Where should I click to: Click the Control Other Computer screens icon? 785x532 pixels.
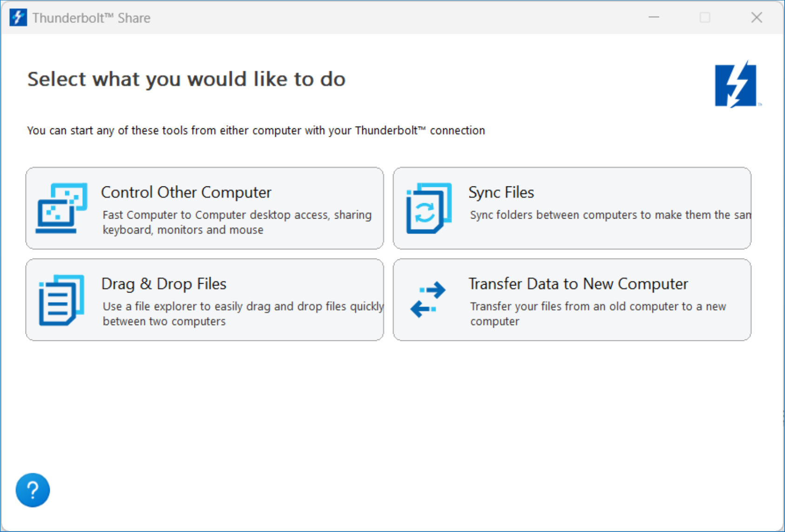pos(61,208)
